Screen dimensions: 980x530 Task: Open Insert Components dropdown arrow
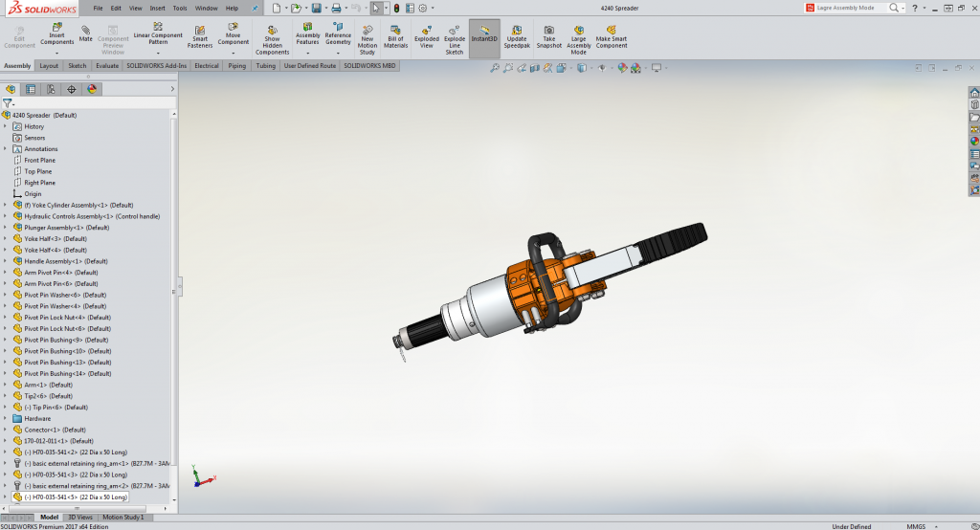point(56,54)
